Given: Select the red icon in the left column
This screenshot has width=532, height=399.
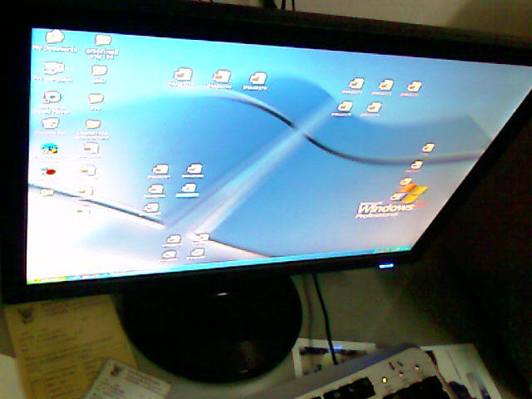Looking at the screenshot, I should click(x=48, y=173).
